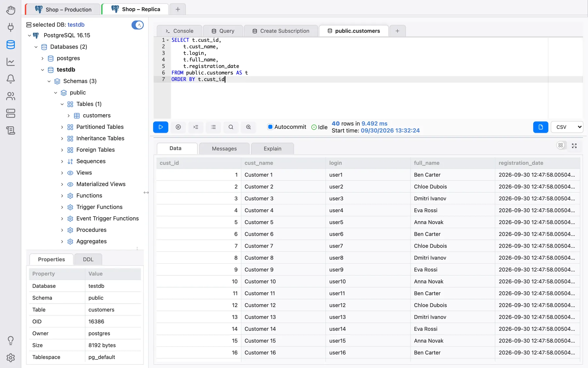Image resolution: width=588 pixels, height=368 pixels.
Task: Click the magnifier search icon in toolbar
Action: (x=231, y=127)
